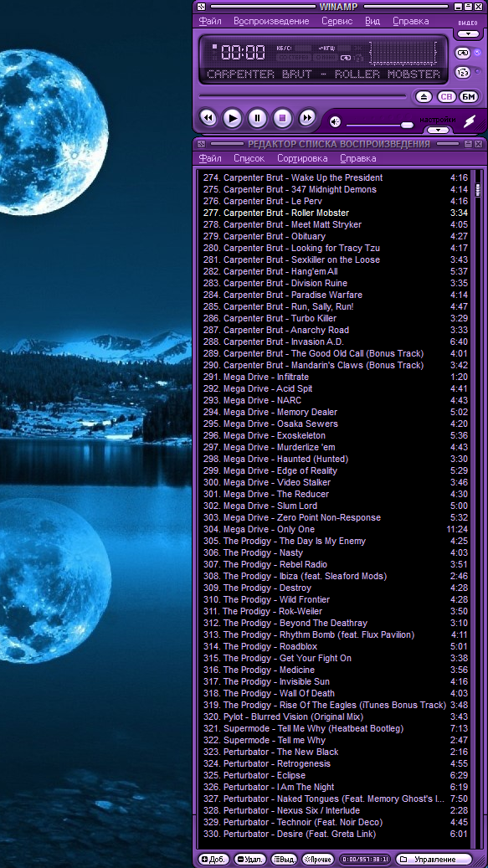Click the playlist total time display
488x868 pixels.
click(x=365, y=859)
